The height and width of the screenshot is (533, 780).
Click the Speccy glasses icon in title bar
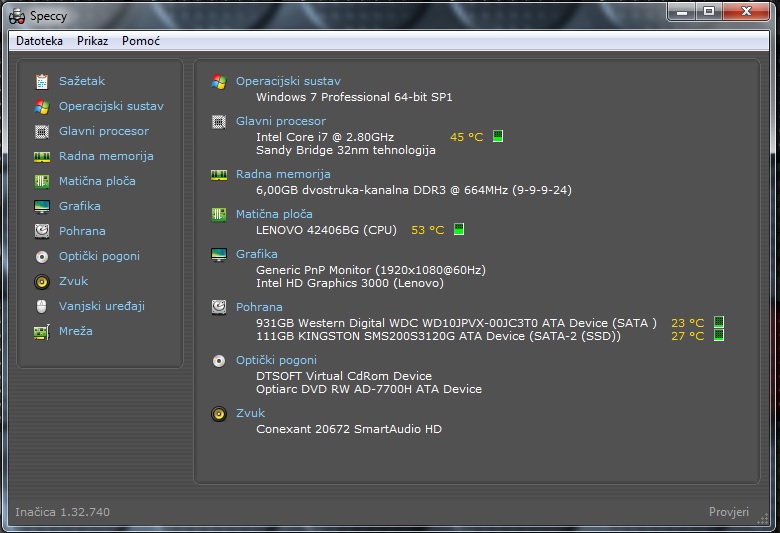[17, 16]
